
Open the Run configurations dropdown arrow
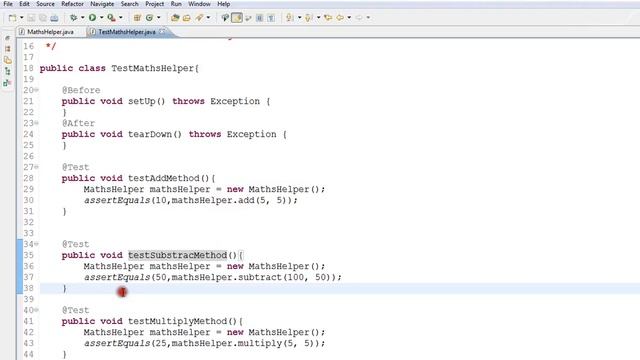tap(102, 18)
